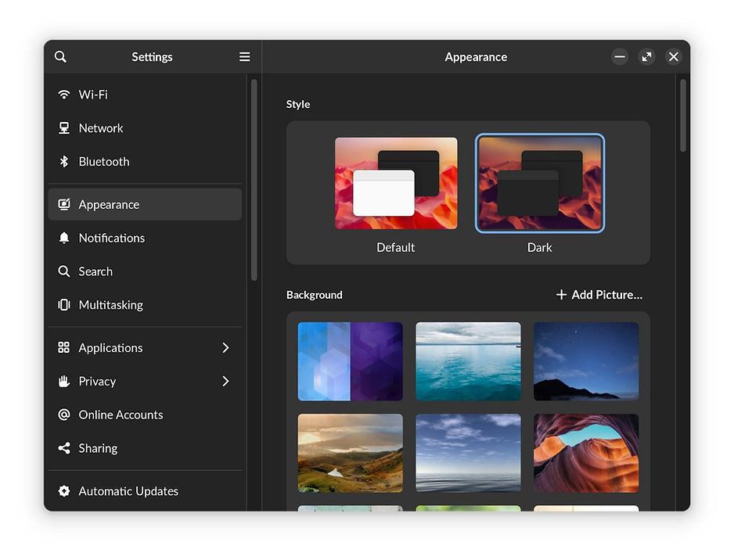The image size is (734, 560).
Task: Open the hamburger menu
Action: 244,56
